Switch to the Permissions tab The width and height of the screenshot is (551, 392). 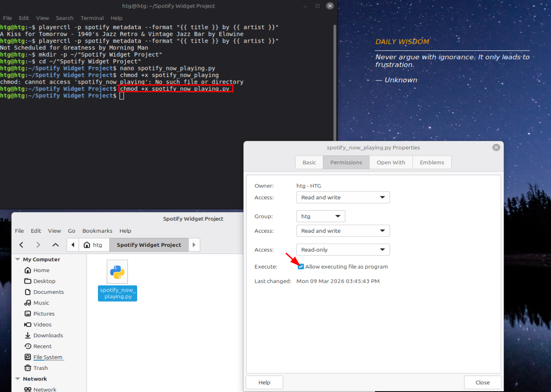346,162
